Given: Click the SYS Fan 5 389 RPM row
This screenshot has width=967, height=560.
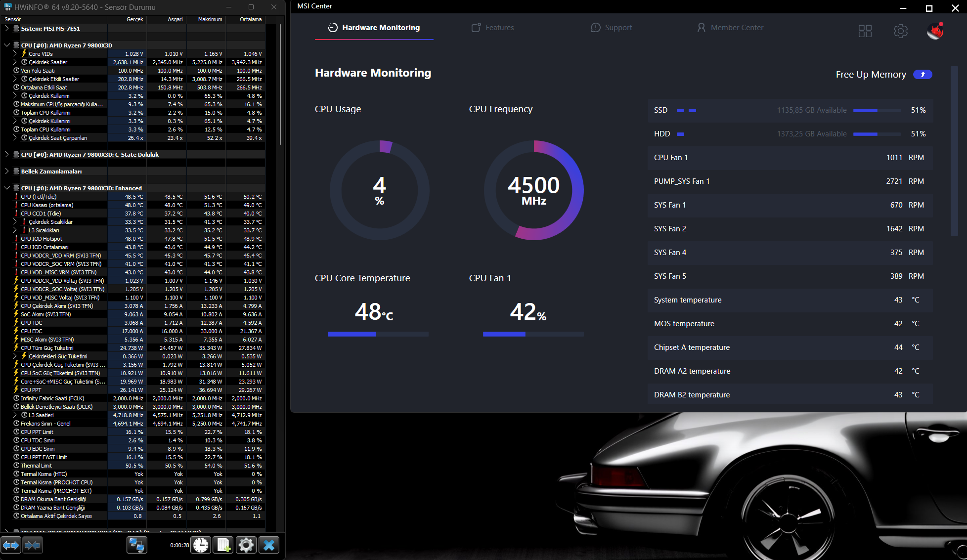Looking at the screenshot, I should click(790, 276).
